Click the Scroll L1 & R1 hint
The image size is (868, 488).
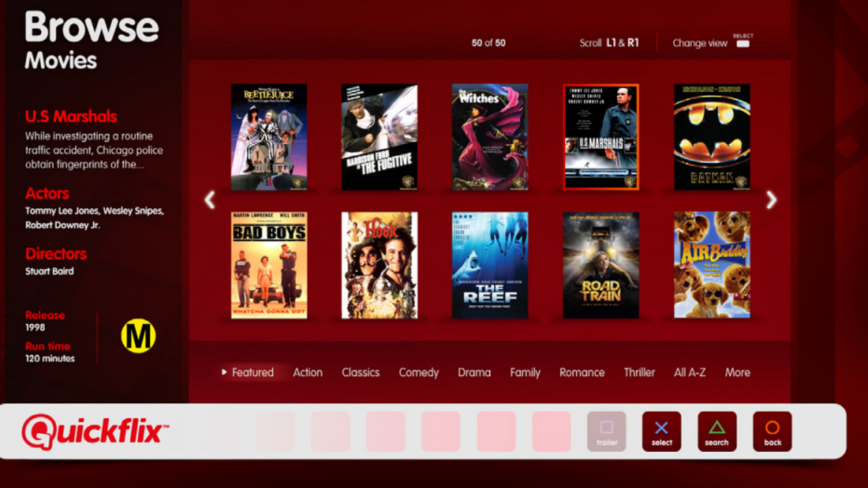point(609,43)
